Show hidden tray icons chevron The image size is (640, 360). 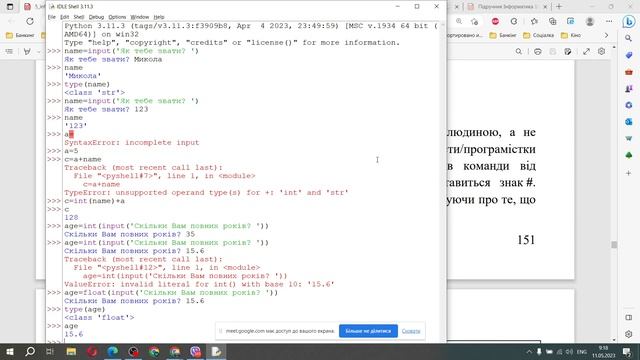pos(529,352)
